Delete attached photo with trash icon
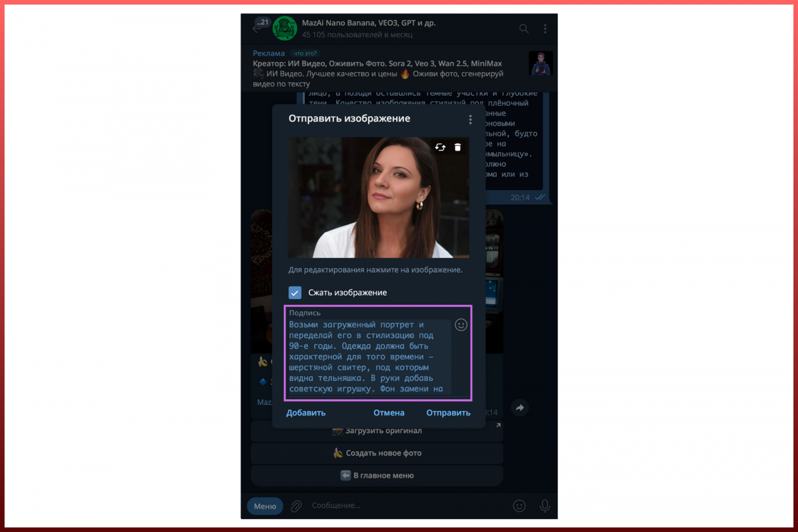 pyautogui.click(x=458, y=147)
